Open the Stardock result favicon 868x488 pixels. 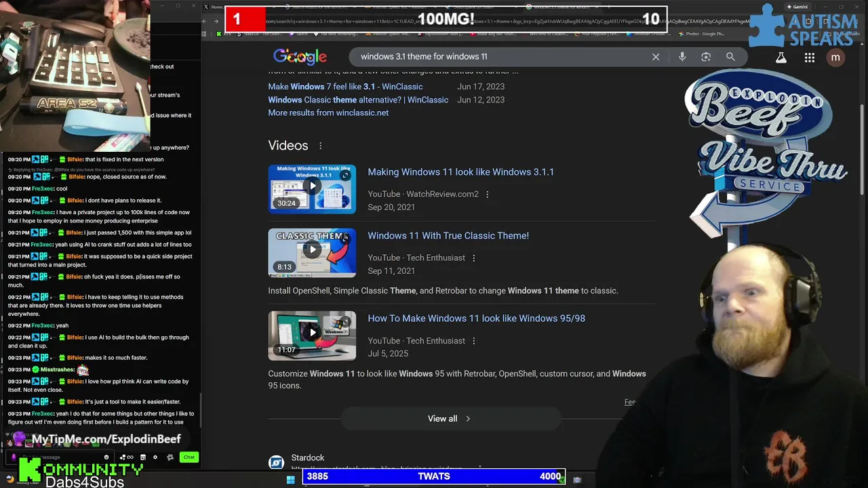[276, 462]
